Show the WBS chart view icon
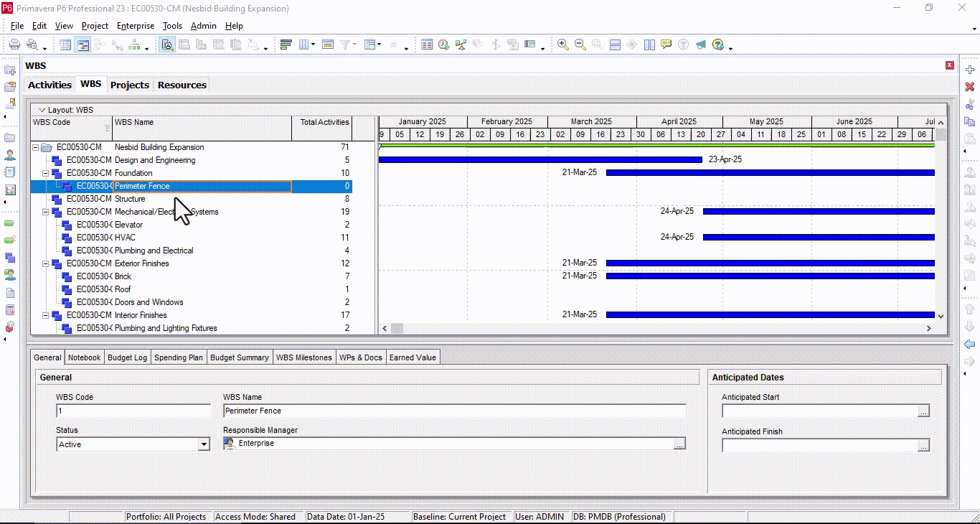The height and width of the screenshot is (524, 980). [134, 45]
